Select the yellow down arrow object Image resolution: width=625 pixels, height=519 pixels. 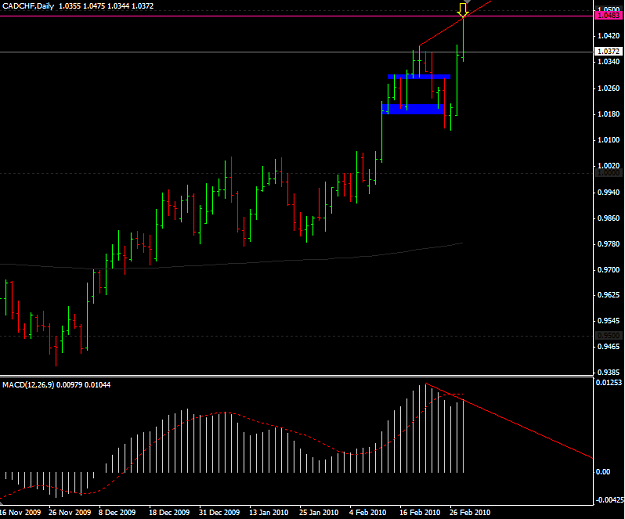[463, 10]
